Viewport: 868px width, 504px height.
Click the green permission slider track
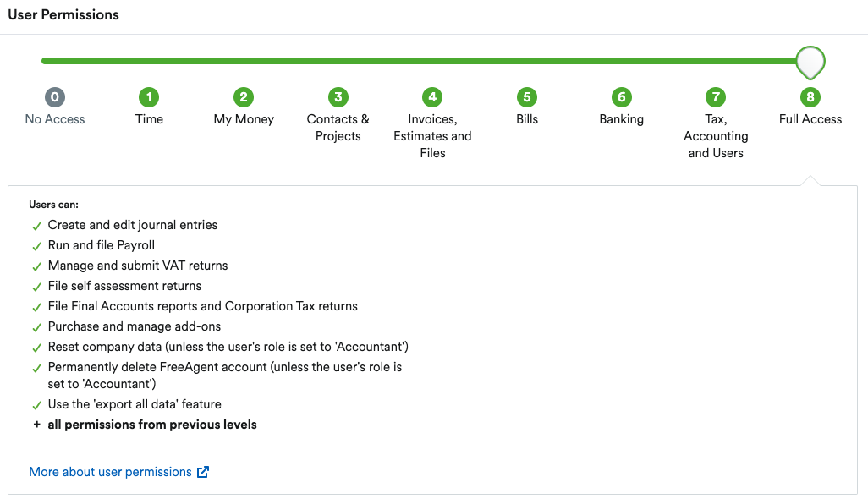(419, 61)
